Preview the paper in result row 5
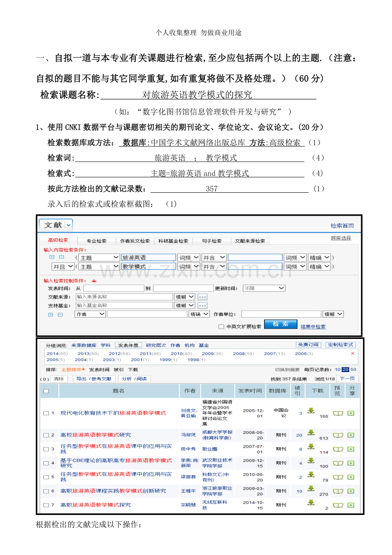The height and width of the screenshot is (555, 392). (x=338, y=477)
